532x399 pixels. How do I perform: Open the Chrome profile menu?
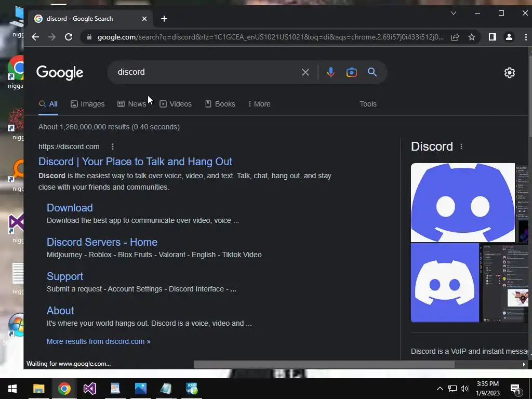tap(509, 37)
